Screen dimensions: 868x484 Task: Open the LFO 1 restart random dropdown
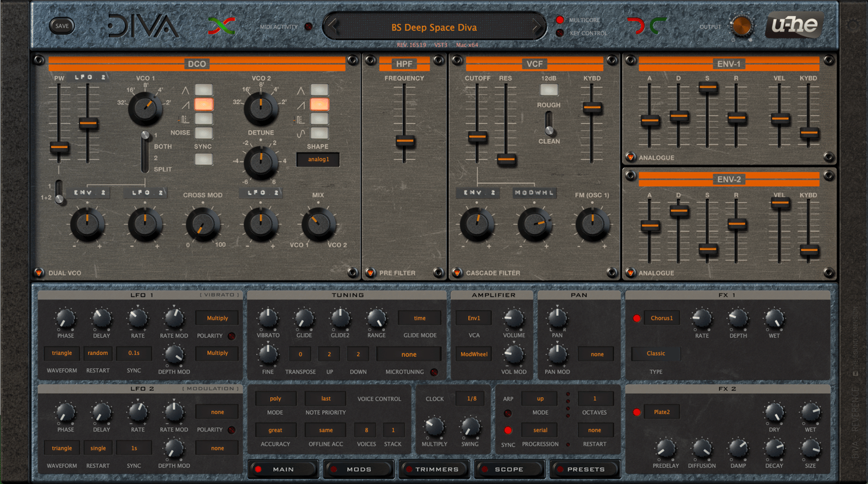pyautogui.click(x=98, y=353)
